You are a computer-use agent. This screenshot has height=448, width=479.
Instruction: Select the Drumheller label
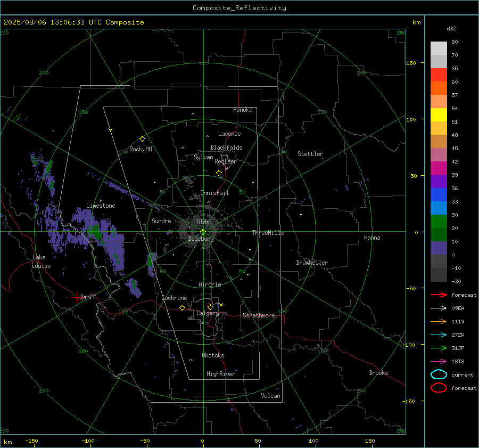coord(312,263)
